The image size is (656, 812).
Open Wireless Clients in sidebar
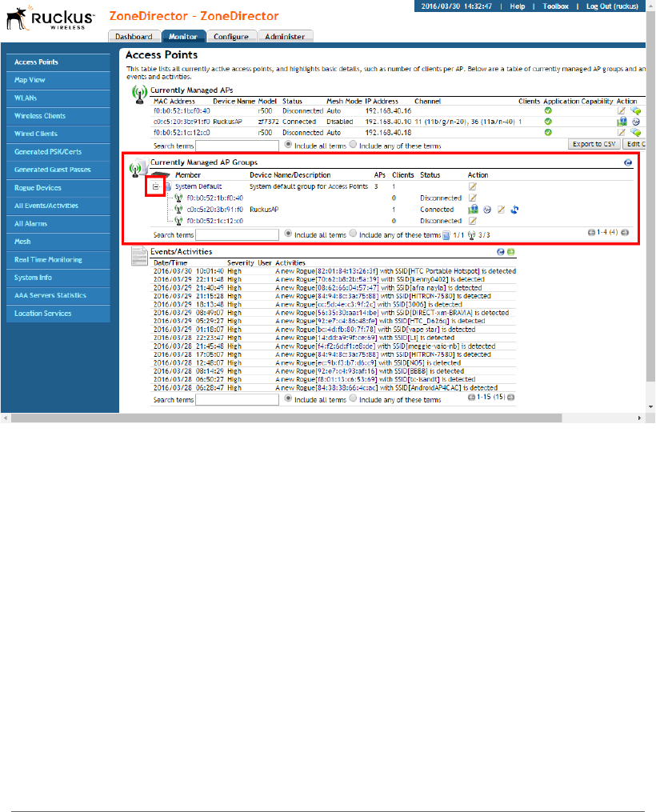pyautogui.click(x=58, y=116)
